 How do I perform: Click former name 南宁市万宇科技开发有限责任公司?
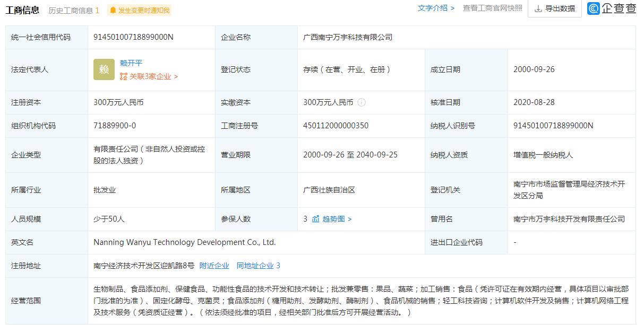[x=569, y=219]
